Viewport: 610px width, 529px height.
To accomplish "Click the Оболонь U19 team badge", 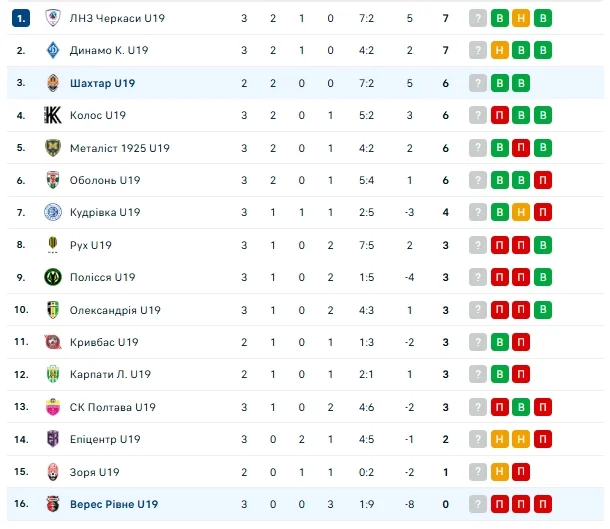I will point(53,180).
